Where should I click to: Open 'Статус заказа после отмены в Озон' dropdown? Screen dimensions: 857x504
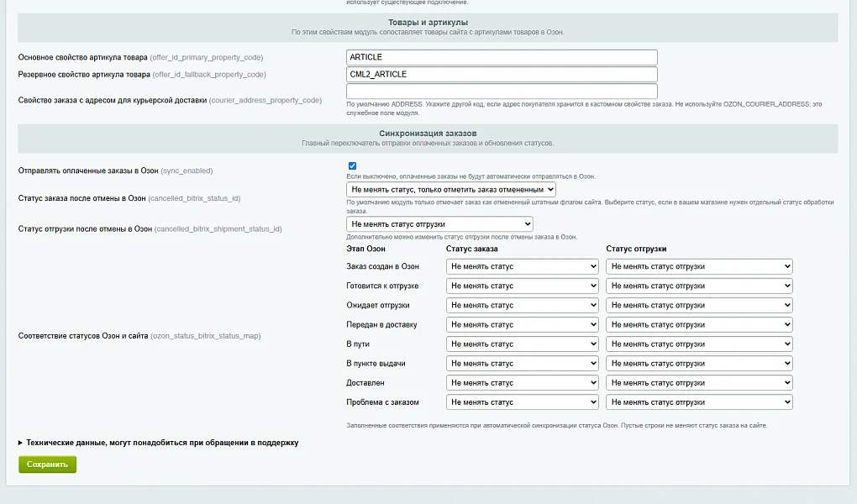pos(451,190)
